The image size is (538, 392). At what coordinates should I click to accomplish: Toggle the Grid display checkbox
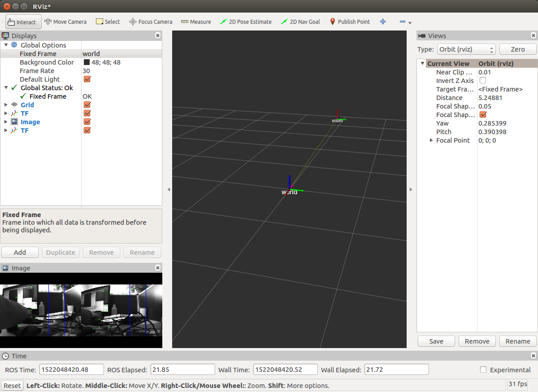pos(87,105)
